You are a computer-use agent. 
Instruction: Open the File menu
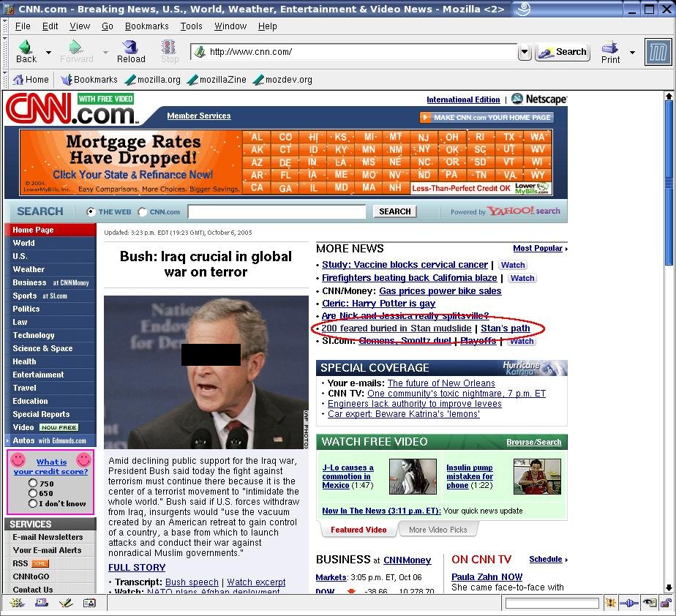(x=23, y=26)
